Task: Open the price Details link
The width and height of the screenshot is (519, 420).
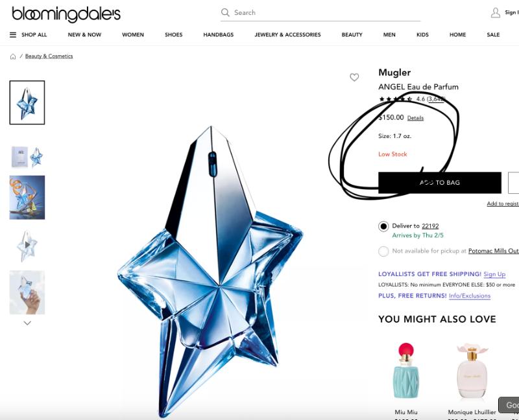Action: coord(415,118)
